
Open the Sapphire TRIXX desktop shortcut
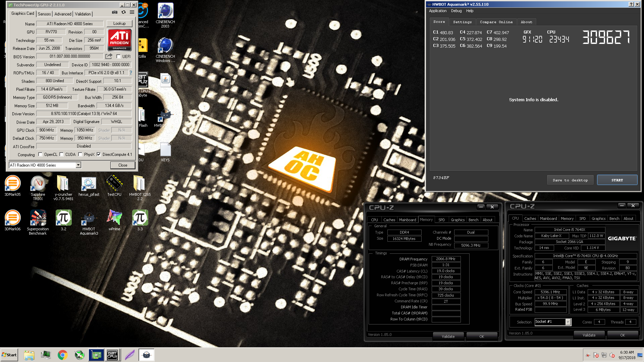(x=38, y=188)
